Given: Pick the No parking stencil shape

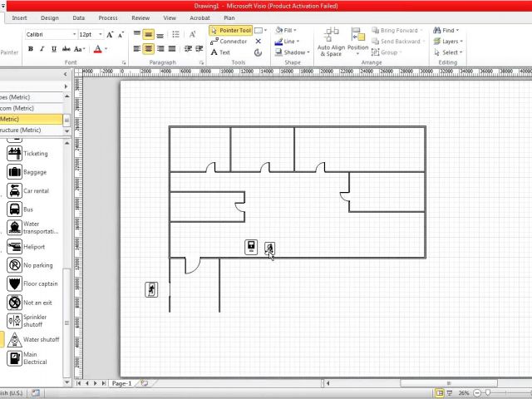Looking at the screenshot, I should (15, 265).
